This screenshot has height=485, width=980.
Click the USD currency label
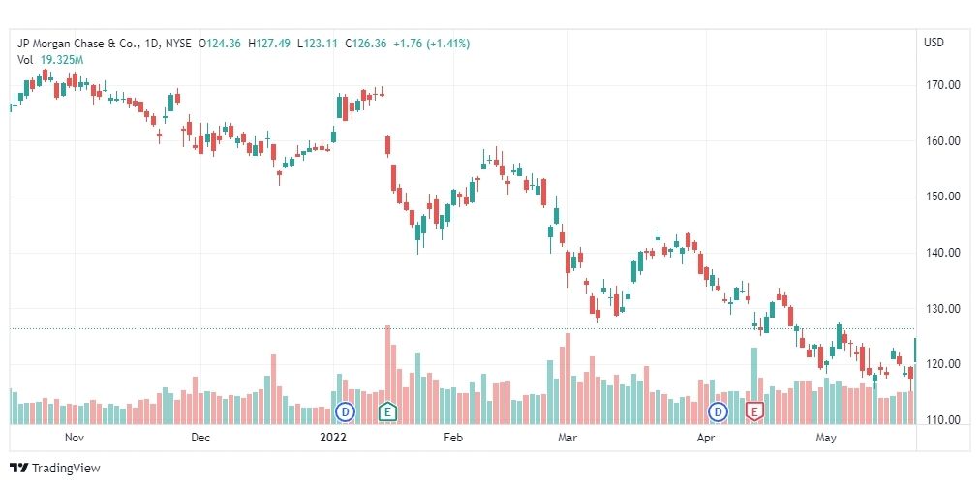tap(934, 43)
